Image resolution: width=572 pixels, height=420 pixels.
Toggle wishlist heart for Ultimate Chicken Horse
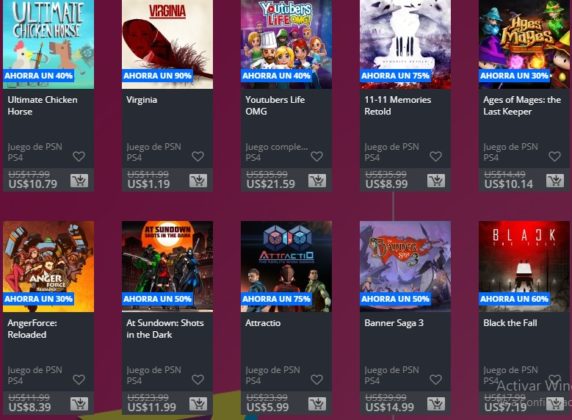click(x=79, y=157)
